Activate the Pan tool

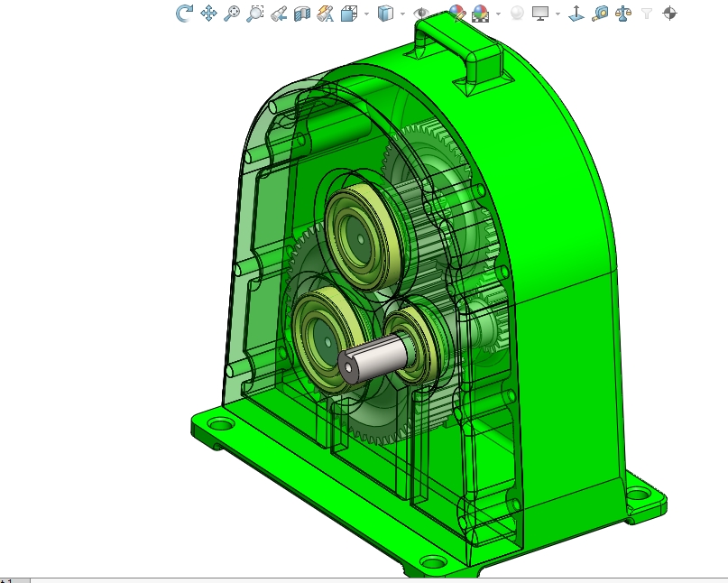point(207,13)
